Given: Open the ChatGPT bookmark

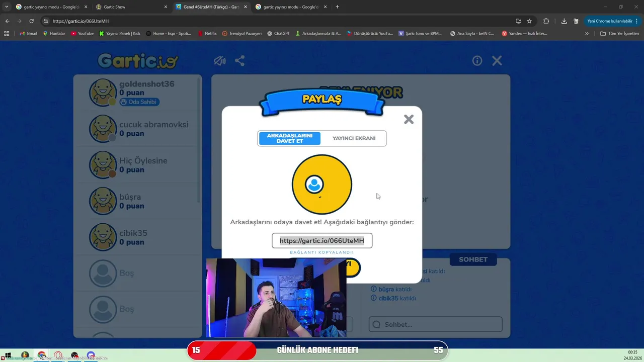Looking at the screenshot, I should coord(278,34).
